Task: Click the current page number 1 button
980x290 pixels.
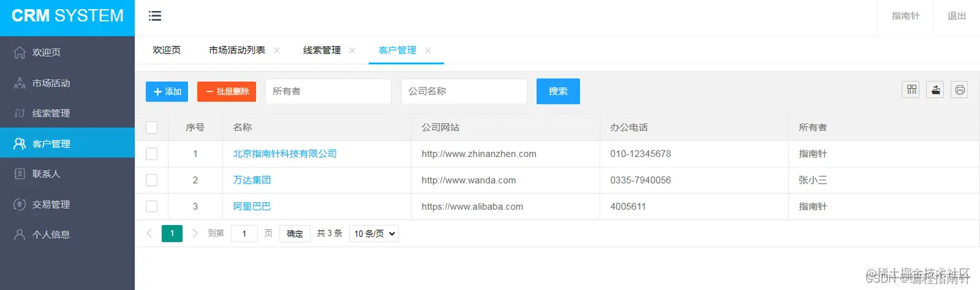Action: pyautogui.click(x=172, y=234)
